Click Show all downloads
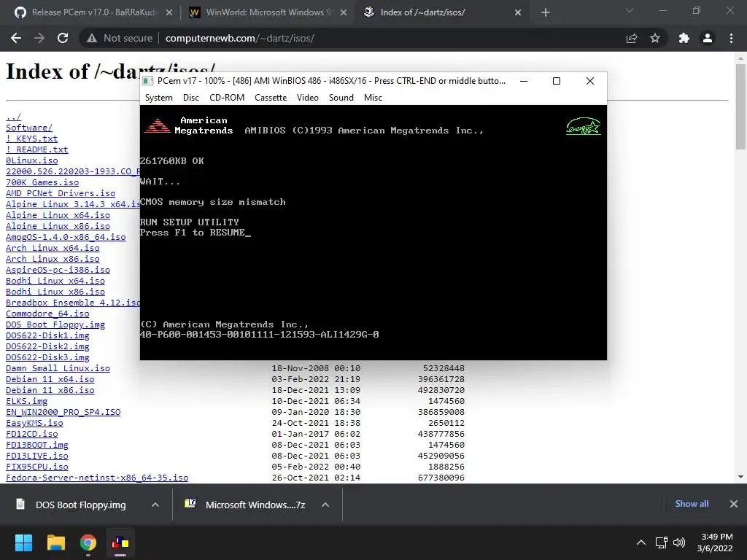This screenshot has height=560, width=747. click(692, 504)
